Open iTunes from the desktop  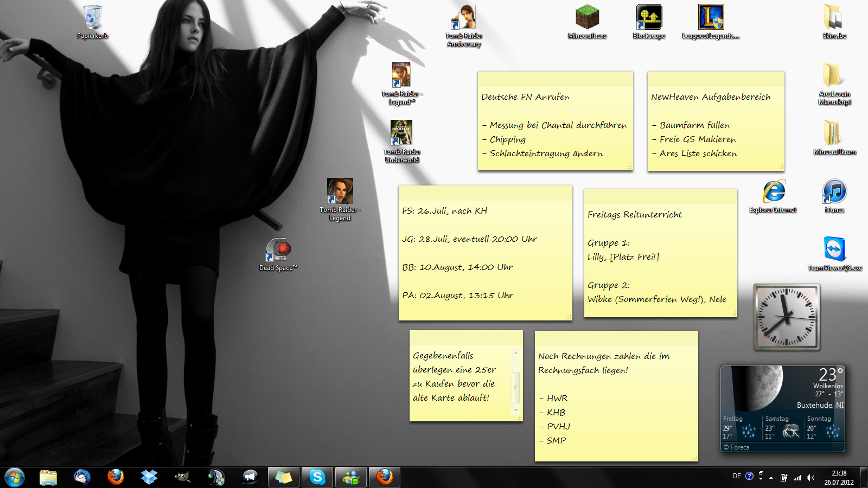834,192
